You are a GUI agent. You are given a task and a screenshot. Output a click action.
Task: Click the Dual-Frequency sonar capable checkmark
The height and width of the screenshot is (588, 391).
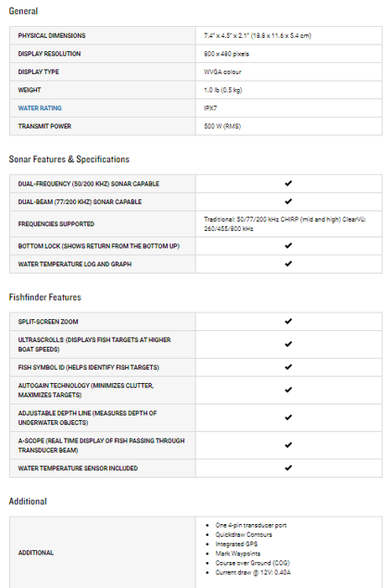[x=288, y=183]
